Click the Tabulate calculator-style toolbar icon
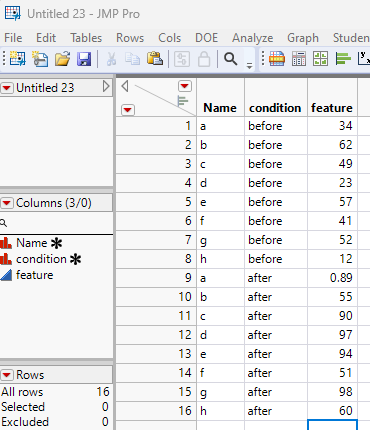Image resolution: width=370 pixels, height=430 pixels. point(299,59)
